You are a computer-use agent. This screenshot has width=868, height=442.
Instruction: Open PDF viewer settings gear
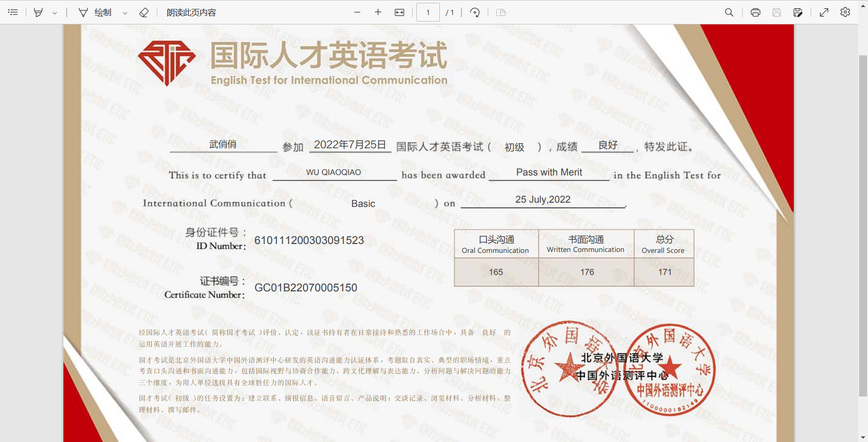(x=845, y=12)
